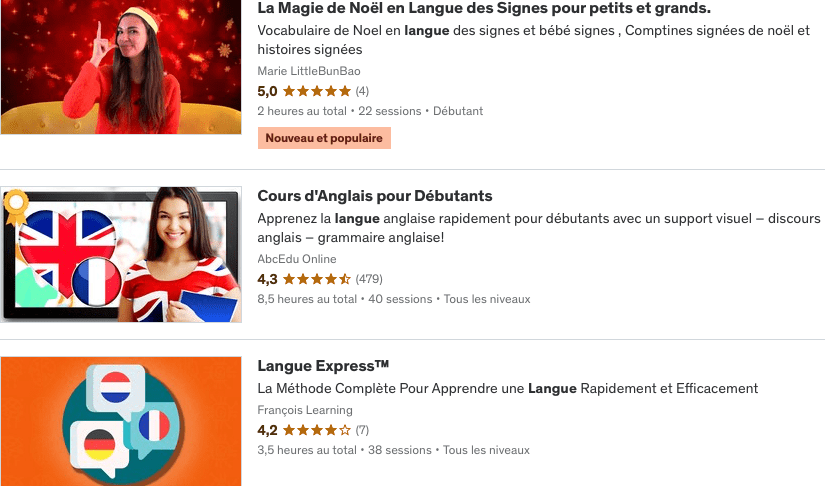825x486 pixels.
Task: Click instructor name AbcEdu Online
Action: pos(297,259)
